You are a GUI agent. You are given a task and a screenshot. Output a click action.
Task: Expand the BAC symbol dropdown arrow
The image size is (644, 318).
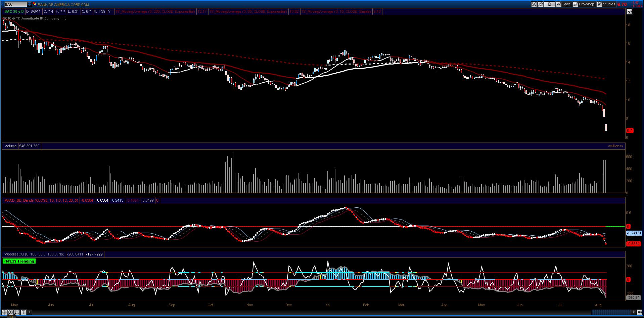coord(29,4)
